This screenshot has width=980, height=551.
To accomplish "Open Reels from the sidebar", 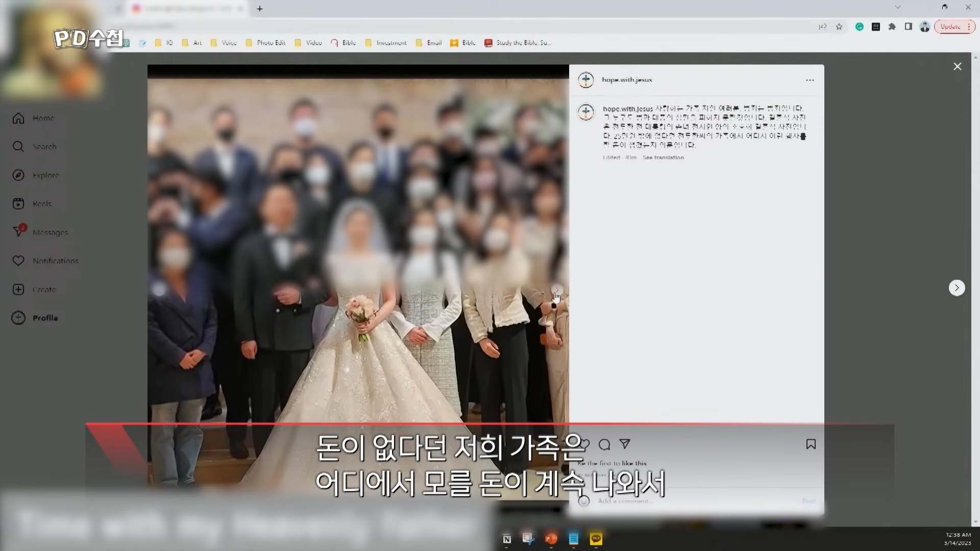I will [32, 204].
